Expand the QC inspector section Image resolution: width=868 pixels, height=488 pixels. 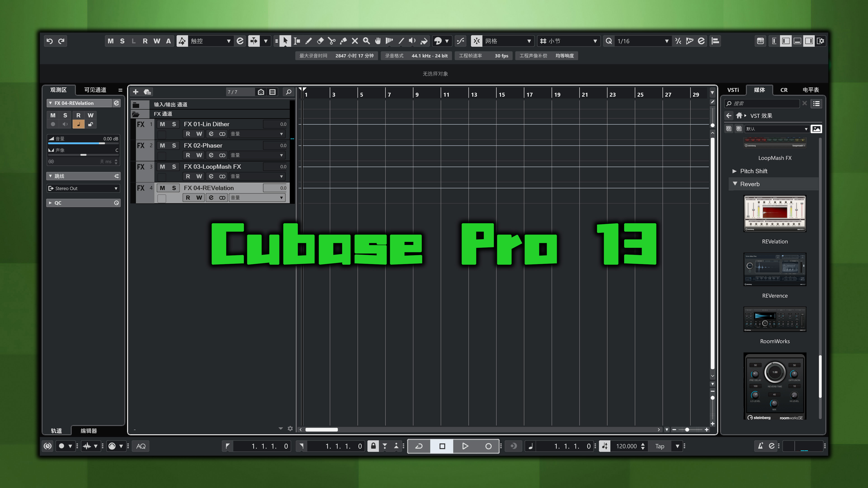click(50, 203)
